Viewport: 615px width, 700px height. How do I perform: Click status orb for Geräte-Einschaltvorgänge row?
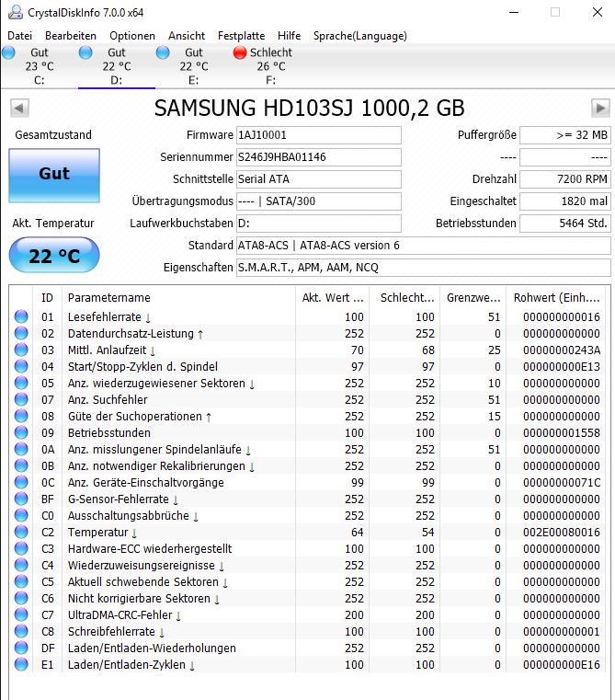pyautogui.click(x=21, y=482)
